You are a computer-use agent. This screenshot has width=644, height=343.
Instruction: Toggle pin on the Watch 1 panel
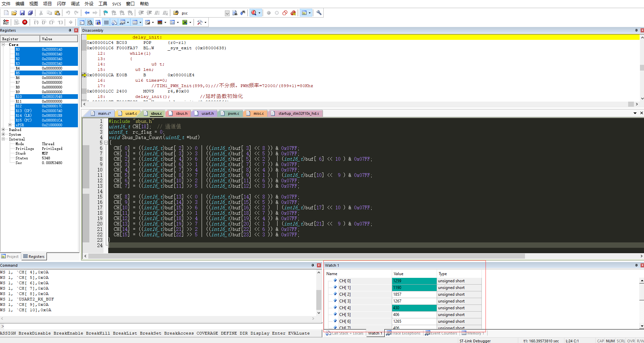636,265
